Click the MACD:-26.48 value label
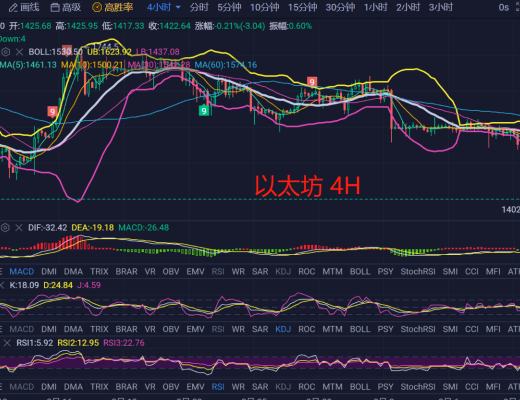The image size is (520, 400). pos(144,228)
